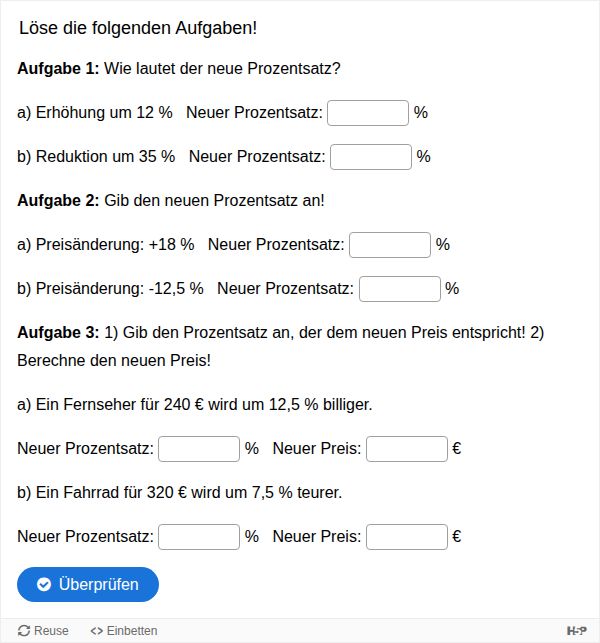Click the Überprüfen button

click(88, 584)
